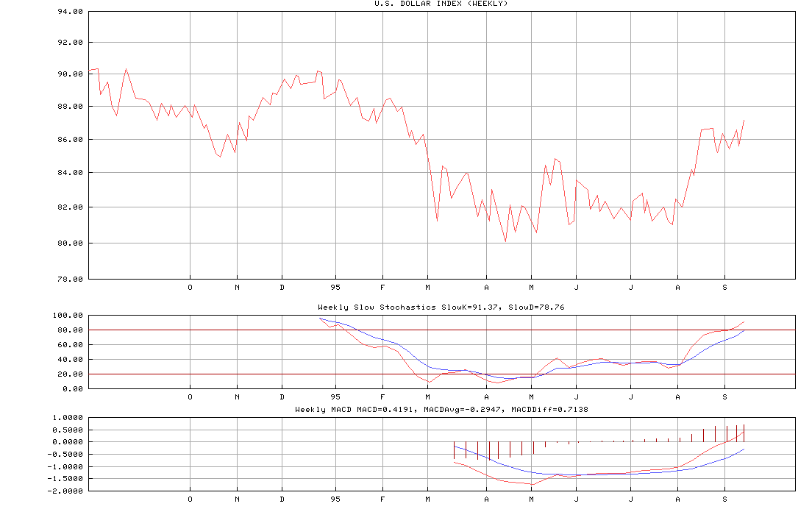Click the F month marker below the MACD chart

point(382,499)
